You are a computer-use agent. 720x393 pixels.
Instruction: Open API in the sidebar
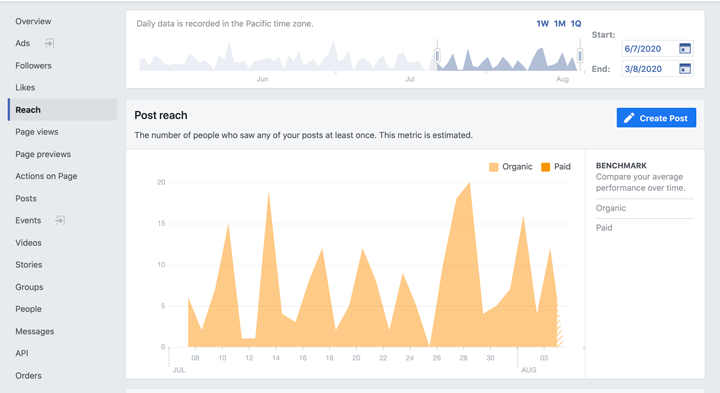(22, 353)
